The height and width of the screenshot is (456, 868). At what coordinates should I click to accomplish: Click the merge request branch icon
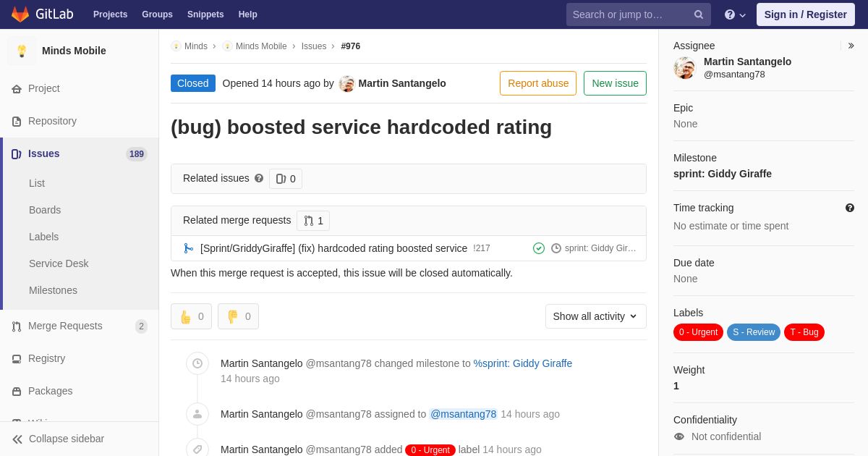click(x=189, y=248)
